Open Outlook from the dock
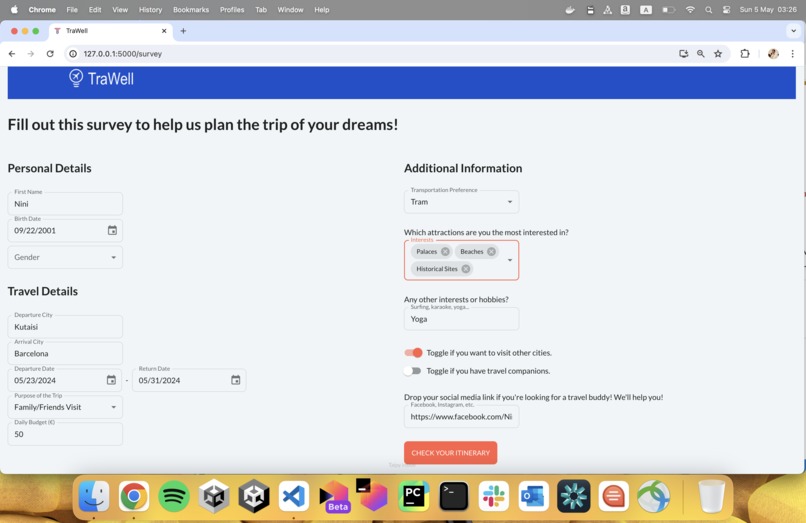Screen dimensions: 806x523 (x=534, y=496)
